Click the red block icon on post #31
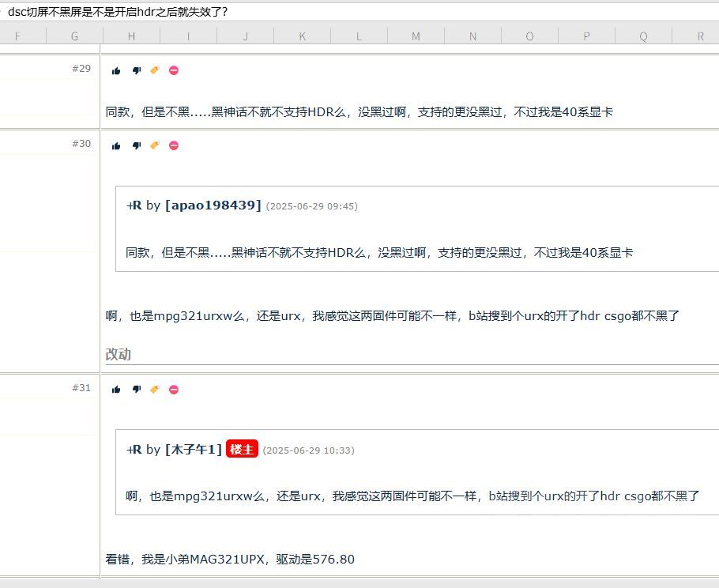719x588 pixels. point(173,389)
